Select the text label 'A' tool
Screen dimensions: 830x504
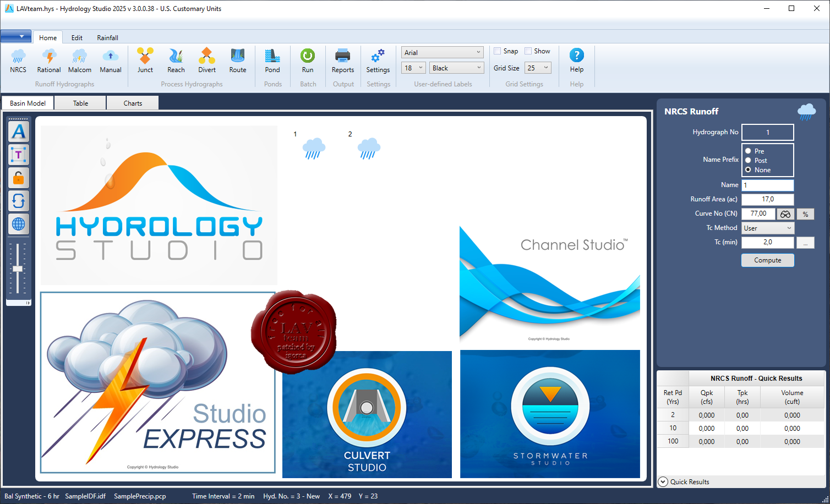pyautogui.click(x=19, y=132)
